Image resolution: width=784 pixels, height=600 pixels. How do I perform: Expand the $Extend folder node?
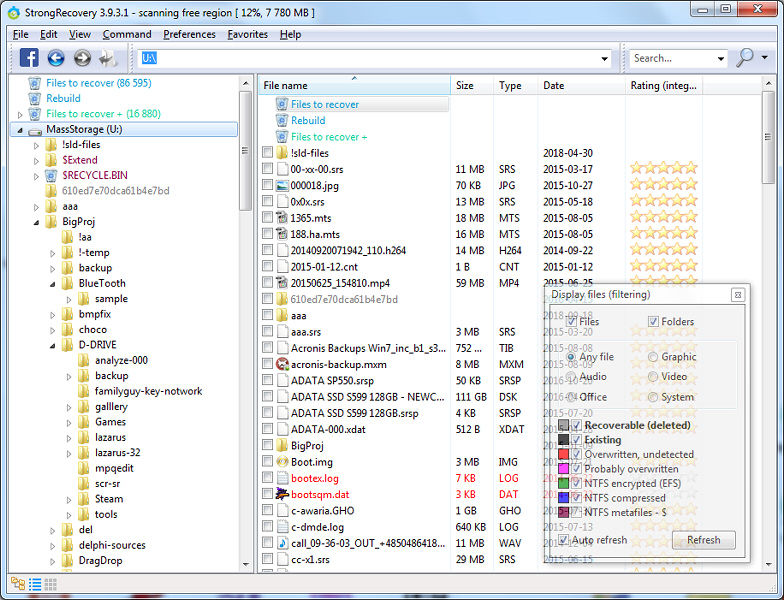(x=36, y=160)
